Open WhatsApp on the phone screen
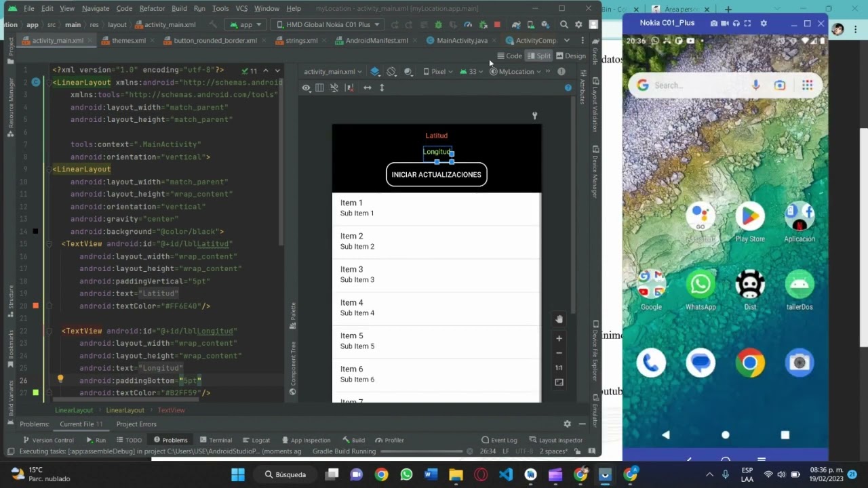Screen dimensions: 868x488 click(701, 285)
